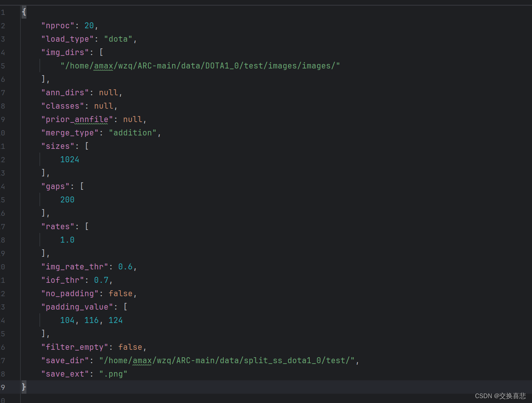Click the opening bracket after "padding_value"
Viewport: 532px width, 403px height.
pyautogui.click(x=125, y=307)
